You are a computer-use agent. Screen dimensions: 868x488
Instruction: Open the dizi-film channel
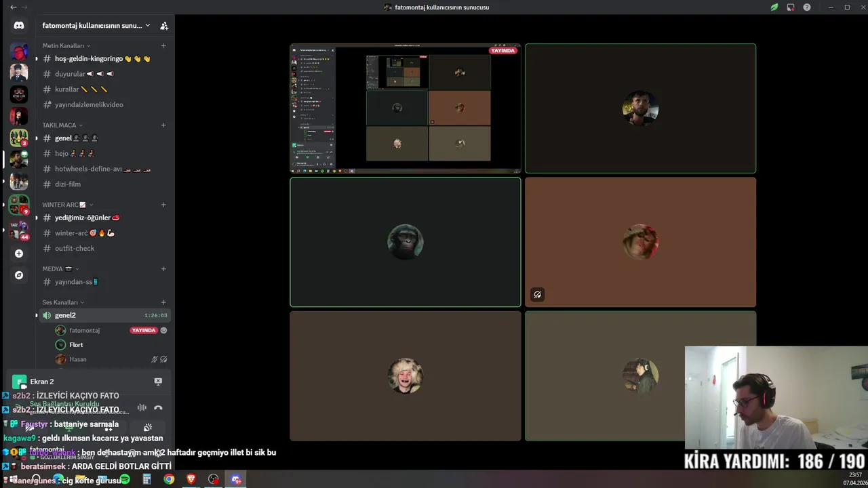tap(104, 184)
